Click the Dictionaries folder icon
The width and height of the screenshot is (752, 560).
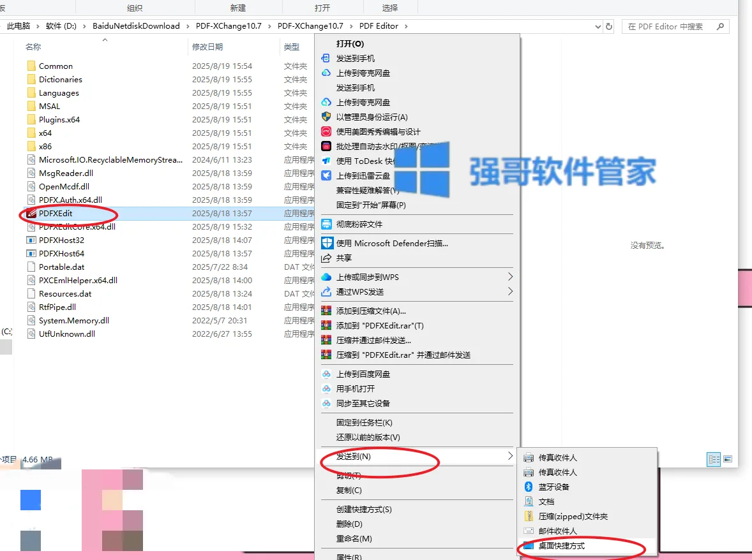32,79
